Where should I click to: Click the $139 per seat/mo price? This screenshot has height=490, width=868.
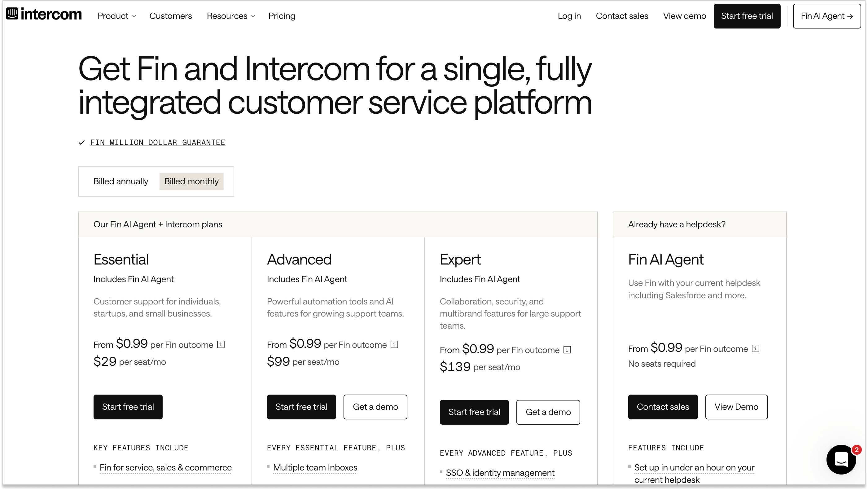[480, 367]
